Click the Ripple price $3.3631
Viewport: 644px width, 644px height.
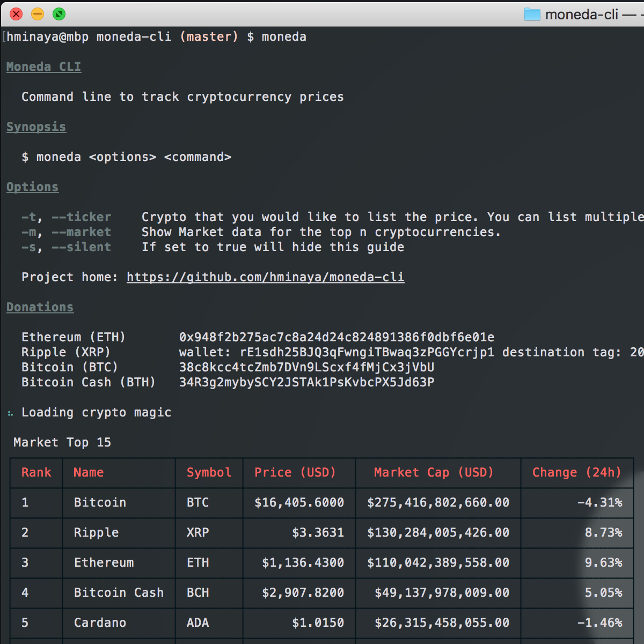coord(318,532)
